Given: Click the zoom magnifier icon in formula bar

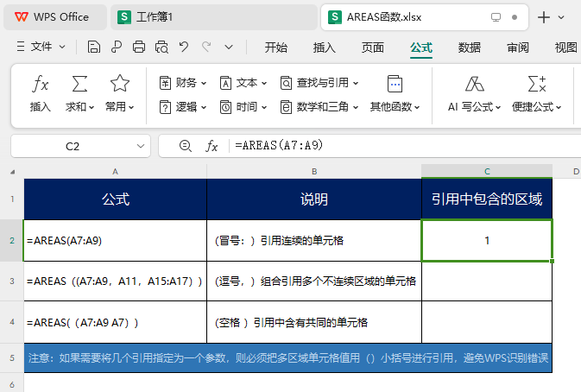Looking at the screenshot, I should (x=186, y=146).
